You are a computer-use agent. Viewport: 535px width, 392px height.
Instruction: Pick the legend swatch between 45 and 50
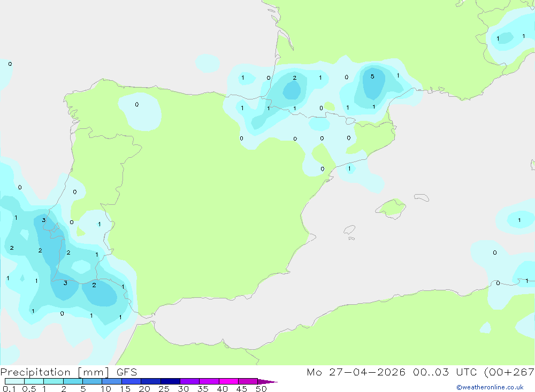tap(248, 381)
